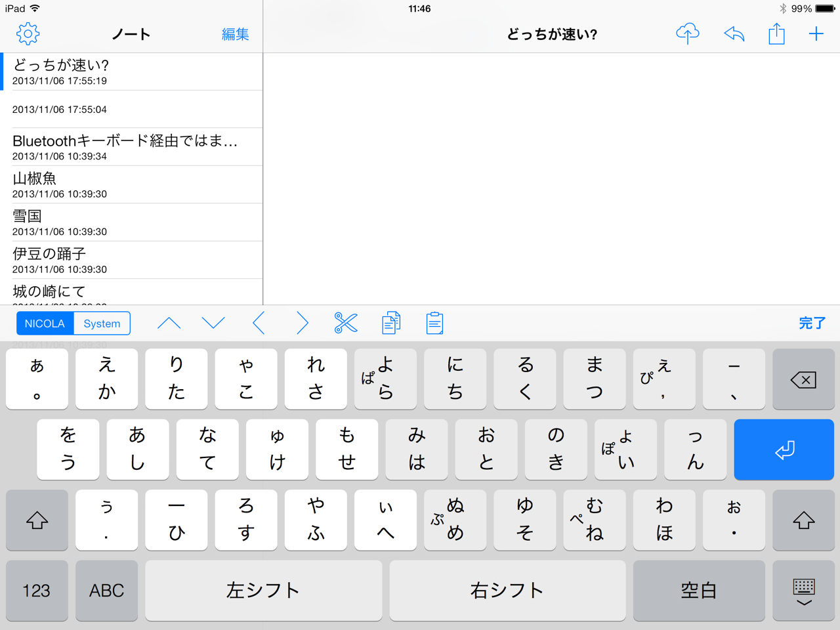Move cursor up with chevron arrow
This screenshot has width=840, height=630.
pyautogui.click(x=169, y=323)
